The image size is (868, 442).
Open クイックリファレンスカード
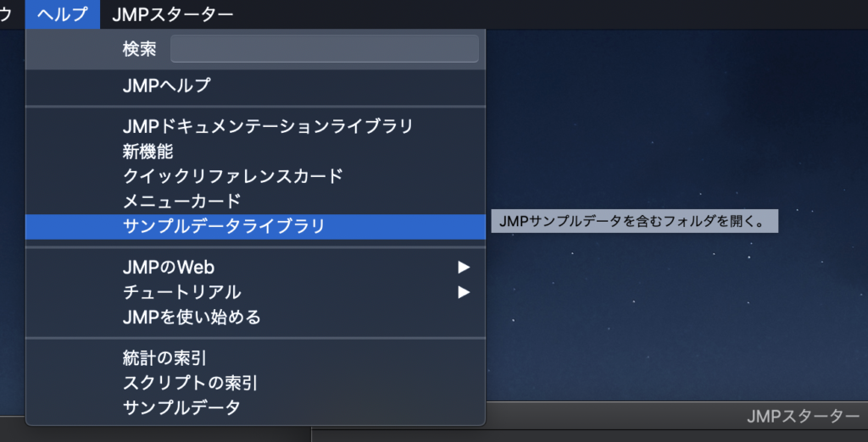tap(255, 176)
